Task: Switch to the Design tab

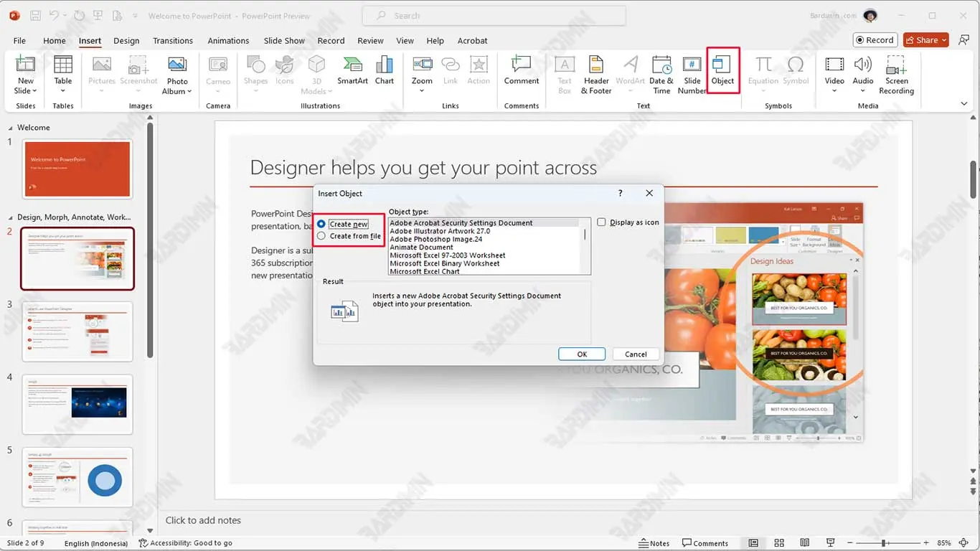Action: pyautogui.click(x=126, y=41)
